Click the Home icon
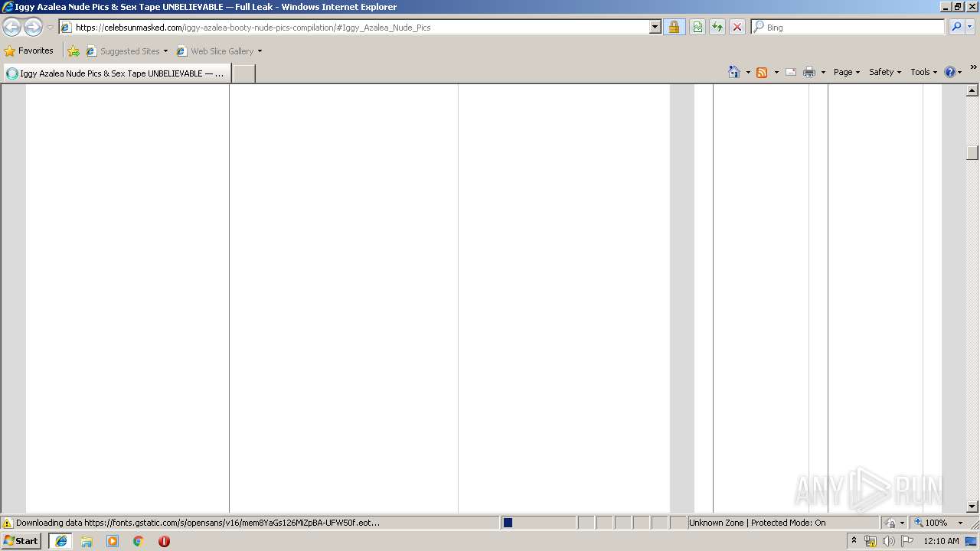 click(734, 72)
